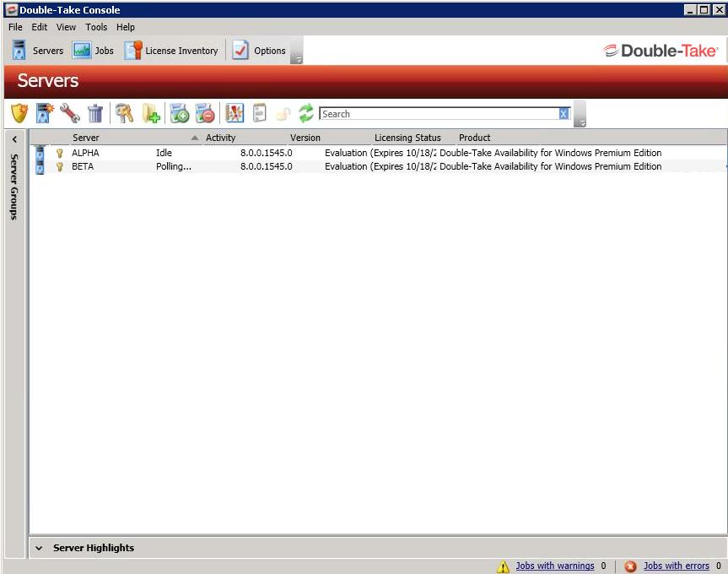Viewport: 728px width, 574px height.
Task: Maximize the Double-Take Console window
Action: 704,10
